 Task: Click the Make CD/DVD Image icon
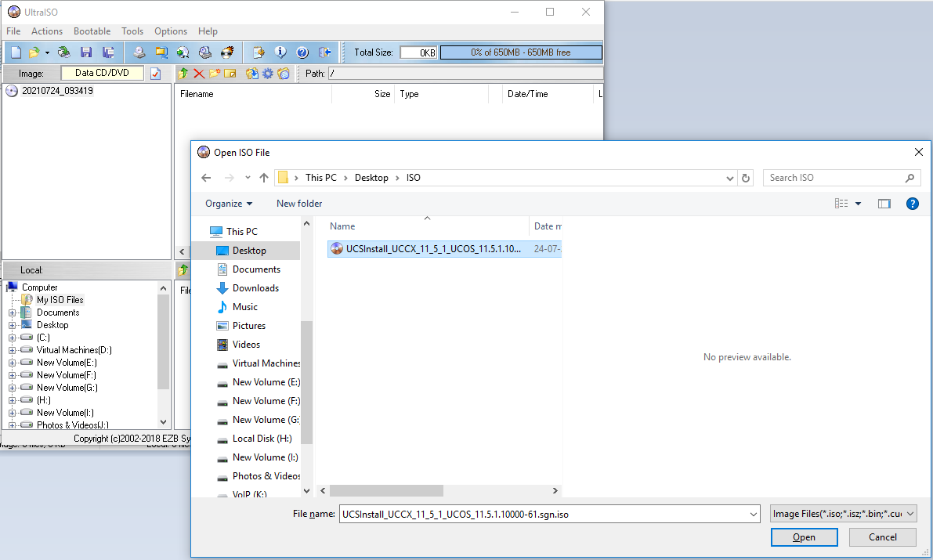(x=139, y=52)
